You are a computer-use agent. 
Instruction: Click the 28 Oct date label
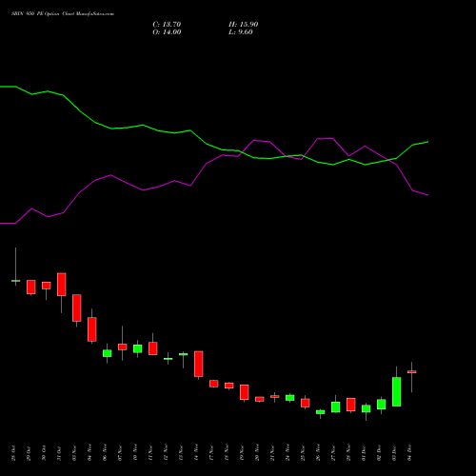tap(13, 453)
